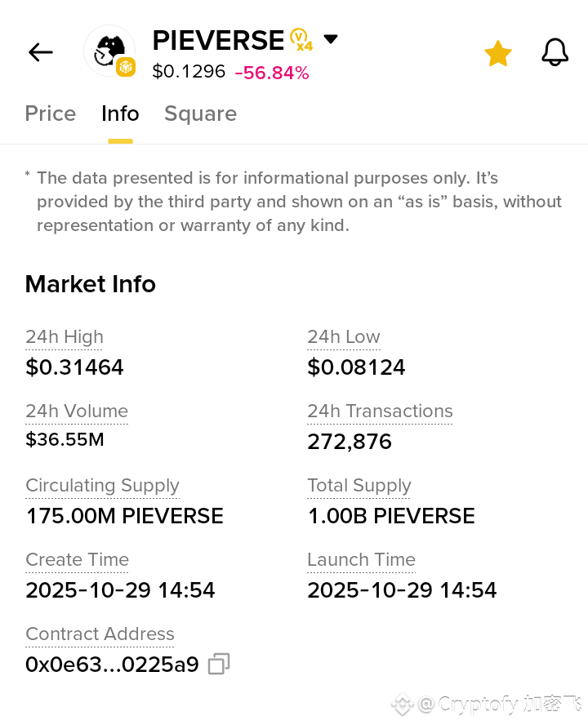Open price alert bell icon
This screenshot has width=588, height=725.
tap(555, 53)
